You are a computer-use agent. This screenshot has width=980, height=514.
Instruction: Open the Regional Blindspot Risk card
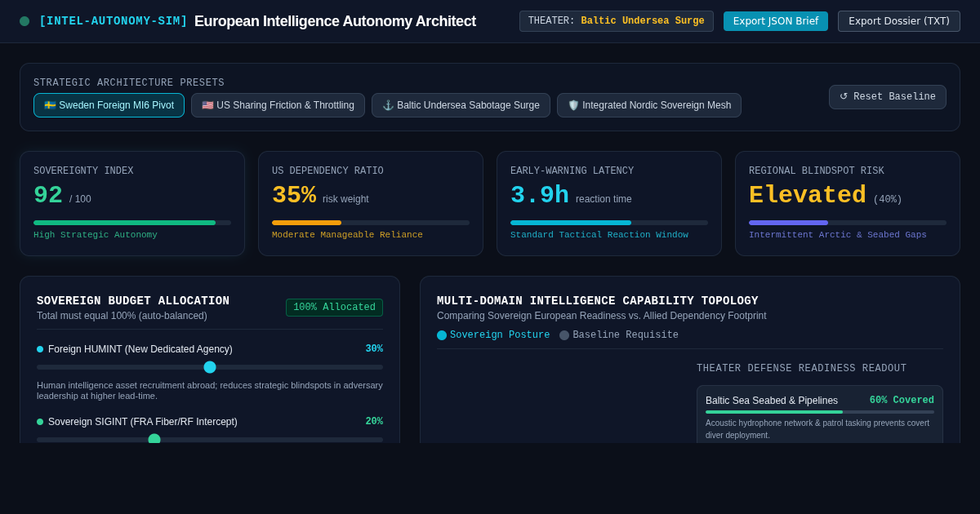coord(848,203)
